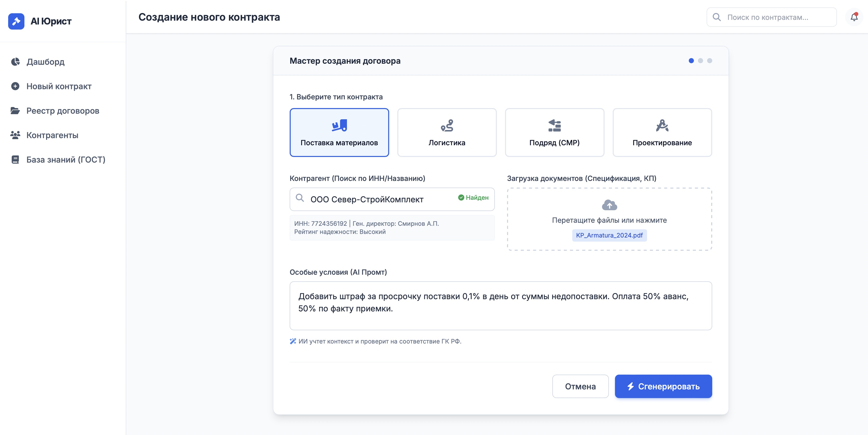Click the magnifier icon in контрагент field
868x435 pixels.
point(300,197)
